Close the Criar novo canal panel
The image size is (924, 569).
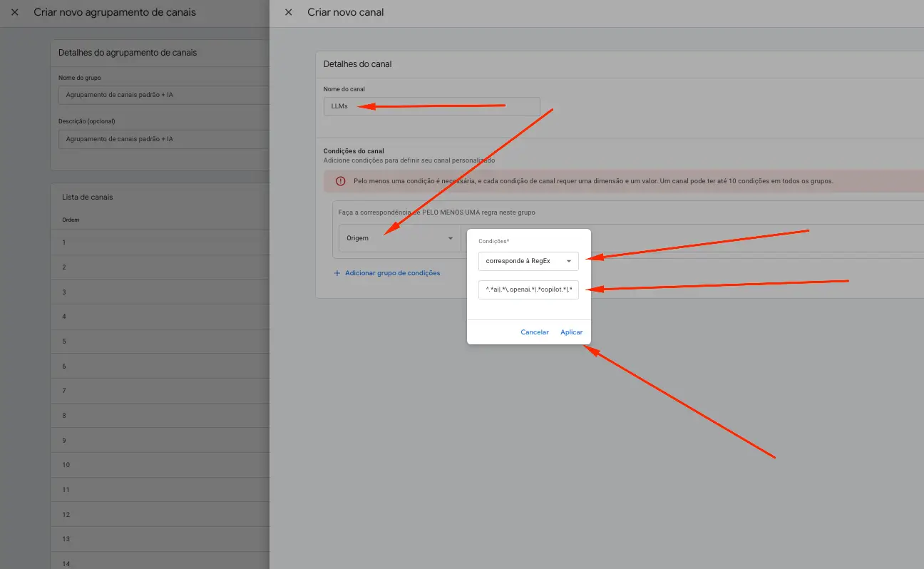(288, 12)
